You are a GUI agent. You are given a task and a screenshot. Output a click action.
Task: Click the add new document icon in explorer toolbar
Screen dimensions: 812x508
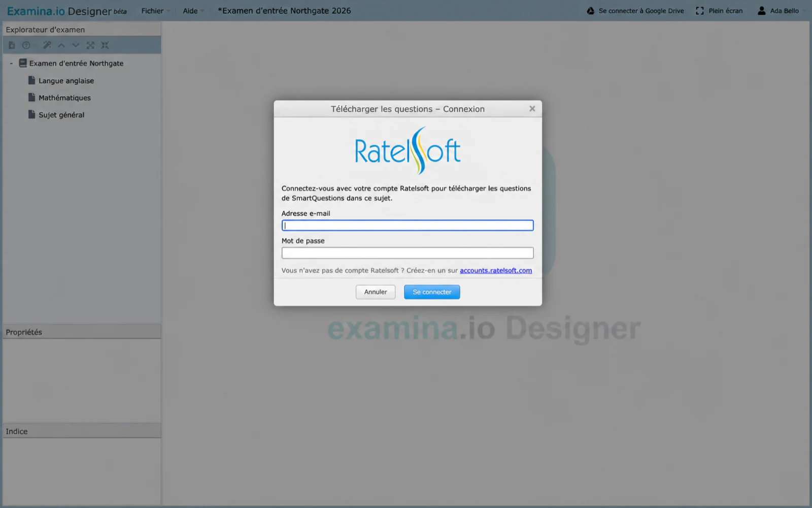pos(12,45)
